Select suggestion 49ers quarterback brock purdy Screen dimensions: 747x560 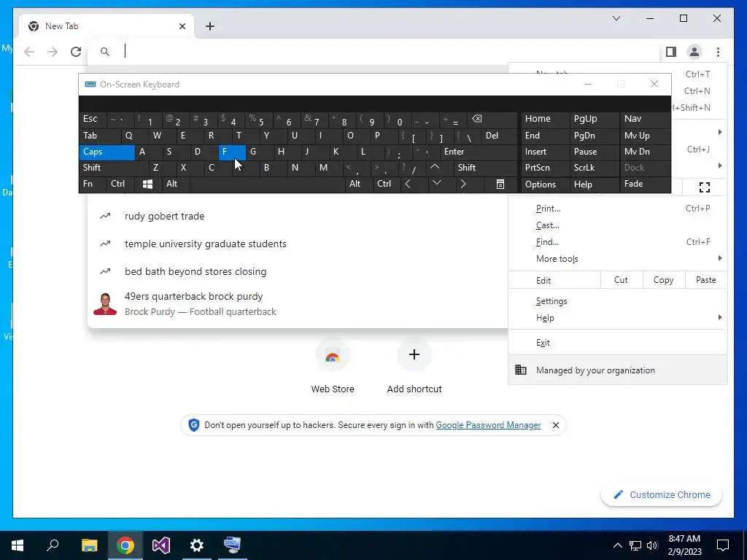(298, 304)
